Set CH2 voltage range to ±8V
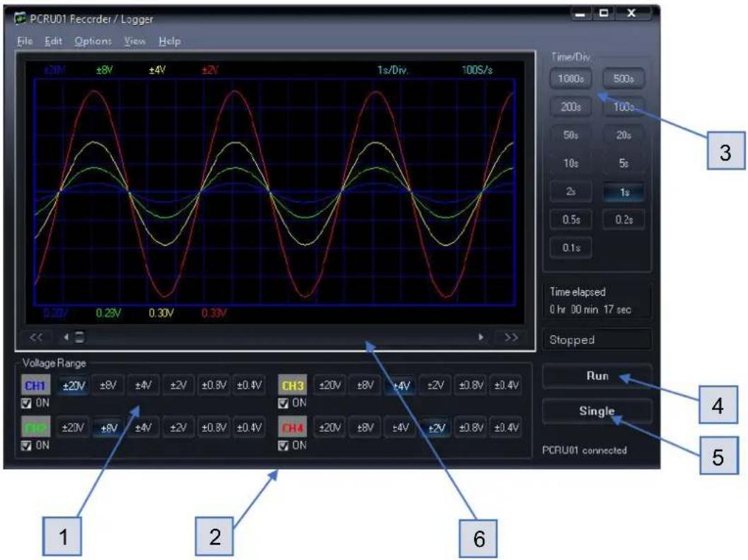Image resolution: width=748 pixels, height=560 pixels. coord(109,428)
